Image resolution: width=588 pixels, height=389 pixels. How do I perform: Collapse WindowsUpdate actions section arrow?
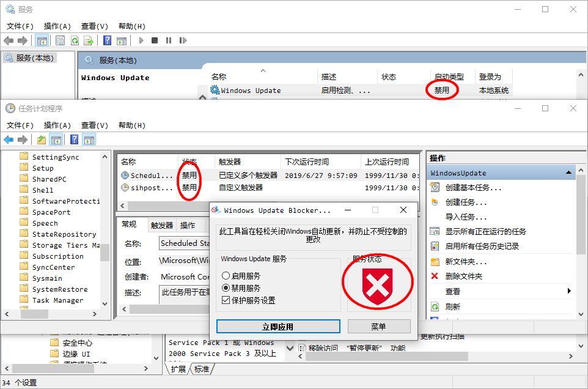point(568,172)
